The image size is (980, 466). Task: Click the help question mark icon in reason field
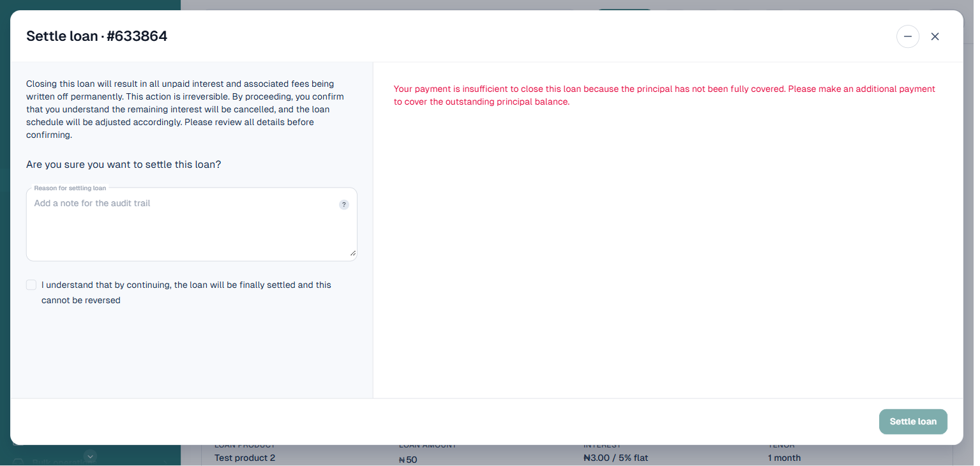[x=344, y=205]
